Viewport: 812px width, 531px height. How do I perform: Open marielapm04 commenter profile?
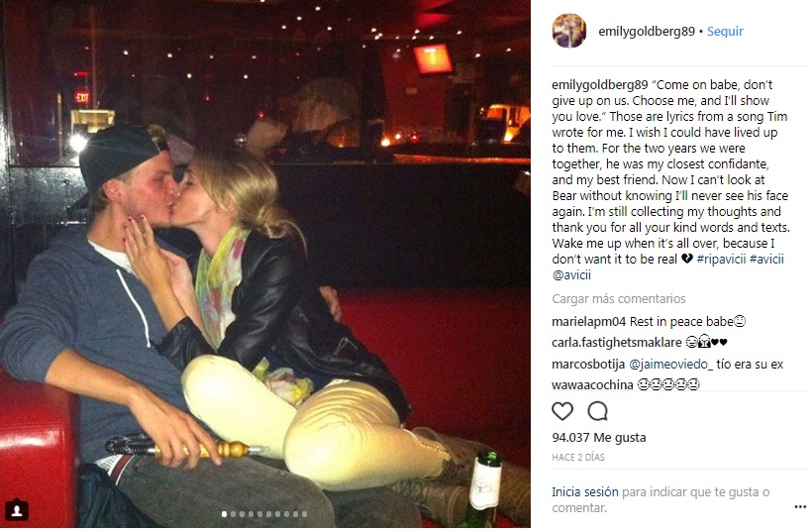click(589, 322)
